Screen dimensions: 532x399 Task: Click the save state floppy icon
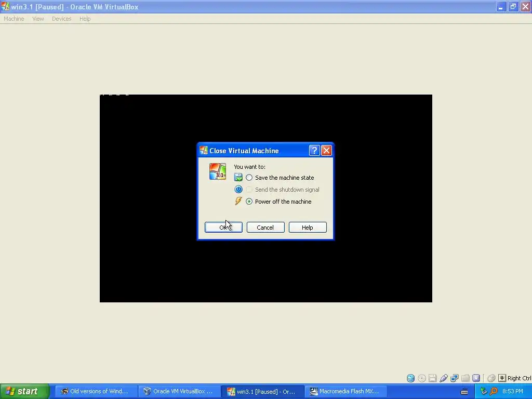pyautogui.click(x=238, y=177)
